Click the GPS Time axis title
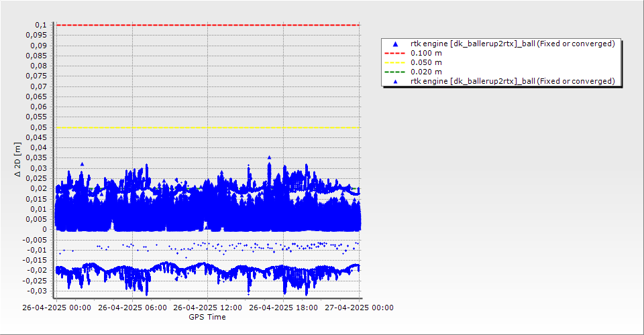This screenshot has height=335, width=644. (207, 317)
